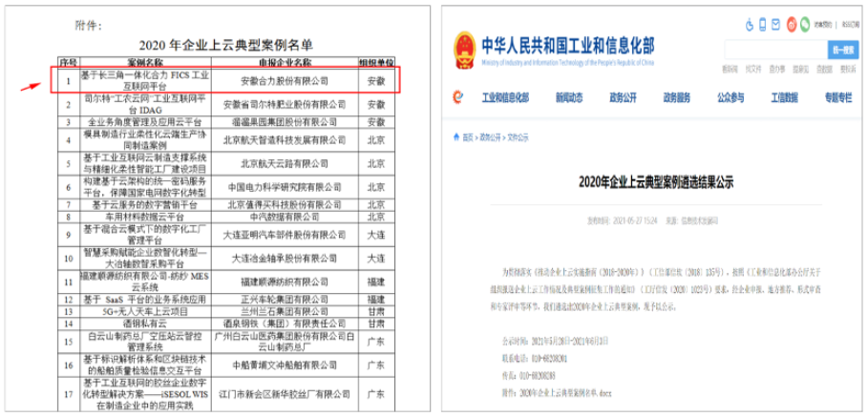Click the 大连冶金轴承股份有限公司 cell
This screenshot has width=868, height=417.
coord(285,259)
